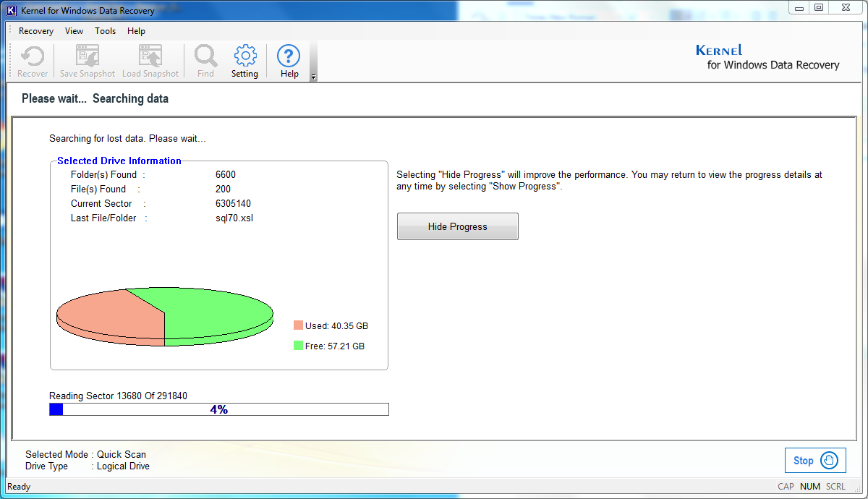Click the Kernel for Windows Data Recovery logo
Image resolution: width=868 pixels, height=499 pixels.
click(767, 57)
